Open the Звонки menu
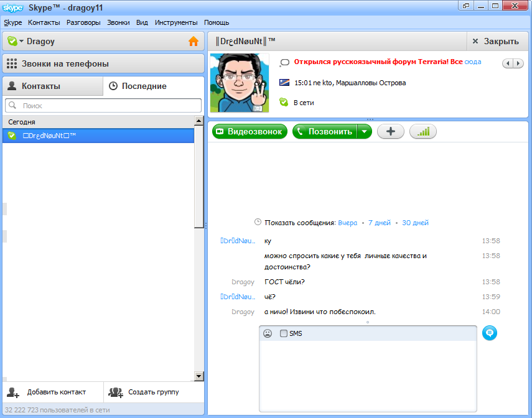This screenshot has width=532, height=418. [118, 22]
